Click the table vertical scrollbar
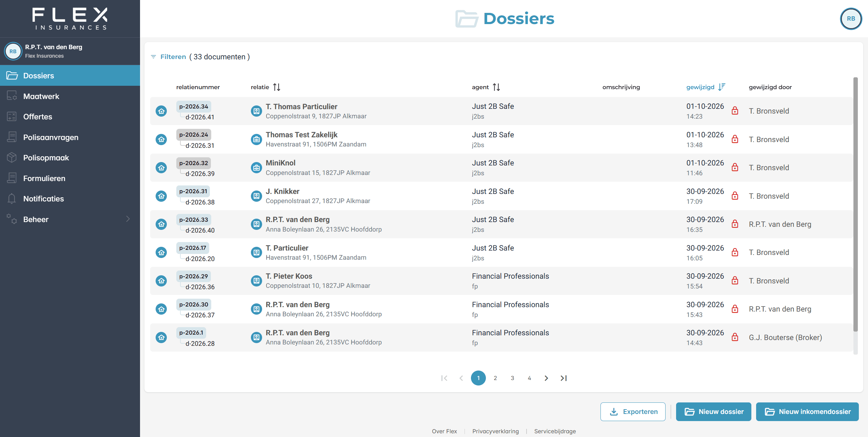The height and width of the screenshot is (437, 868). (x=855, y=204)
